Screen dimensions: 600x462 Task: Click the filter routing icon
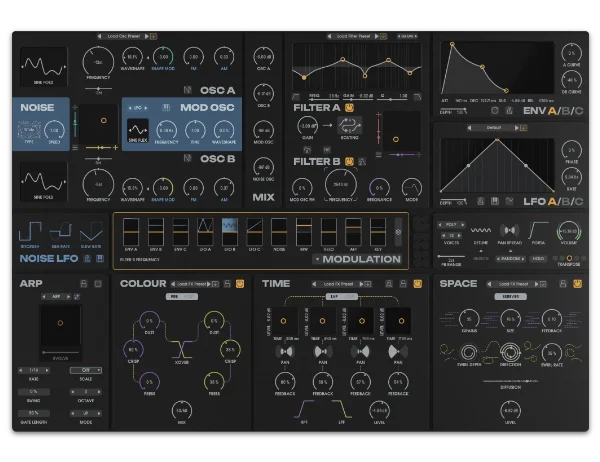click(x=349, y=126)
